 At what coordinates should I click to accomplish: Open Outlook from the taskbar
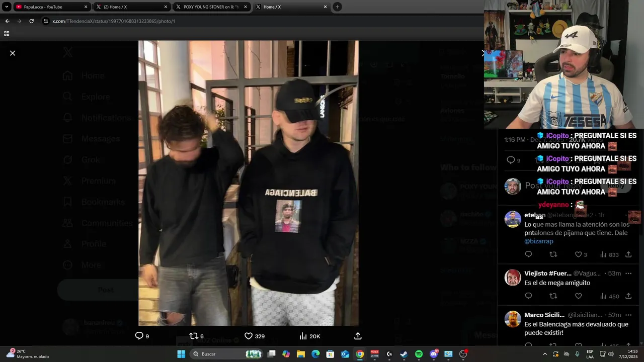coord(345,354)
